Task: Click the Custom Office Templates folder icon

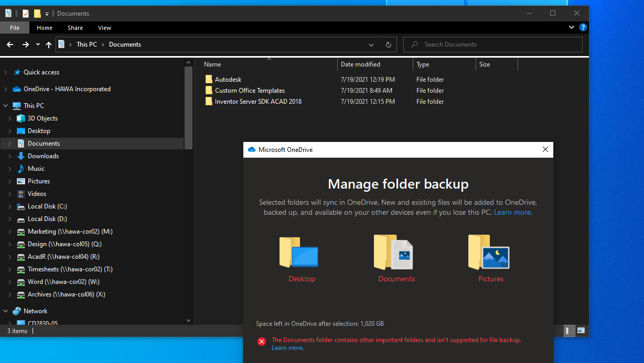Action: tap(209, 91)
